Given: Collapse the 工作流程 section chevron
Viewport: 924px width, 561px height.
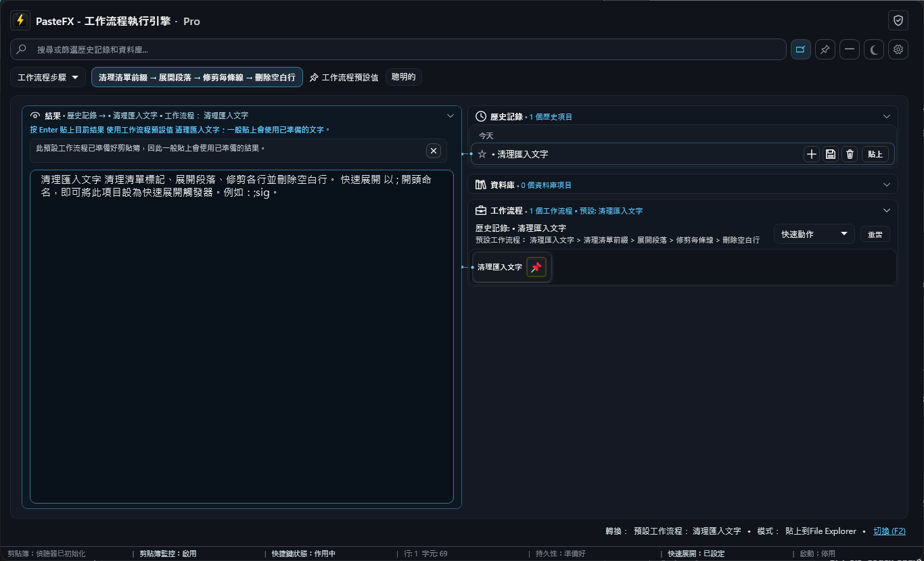Looking at the screenshot, I should pos(887,210).
